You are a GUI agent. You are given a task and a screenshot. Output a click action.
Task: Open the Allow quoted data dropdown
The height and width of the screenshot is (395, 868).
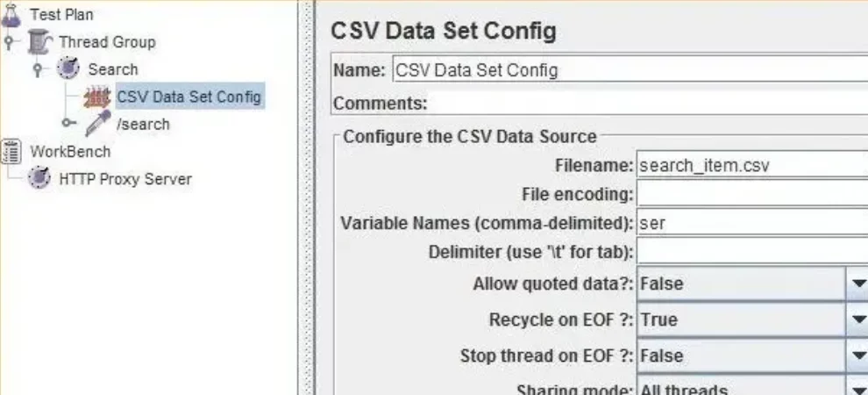(857, 284)
